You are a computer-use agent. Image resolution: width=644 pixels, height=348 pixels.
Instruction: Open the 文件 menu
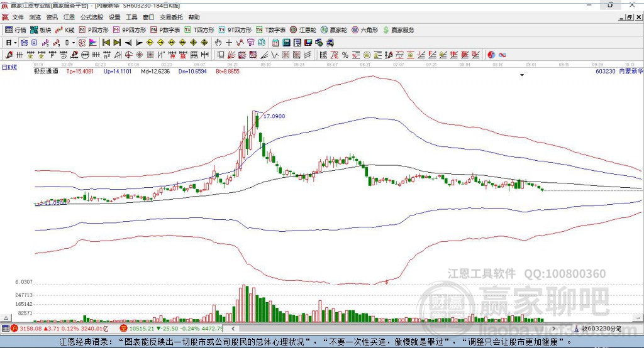pos(18,17)
